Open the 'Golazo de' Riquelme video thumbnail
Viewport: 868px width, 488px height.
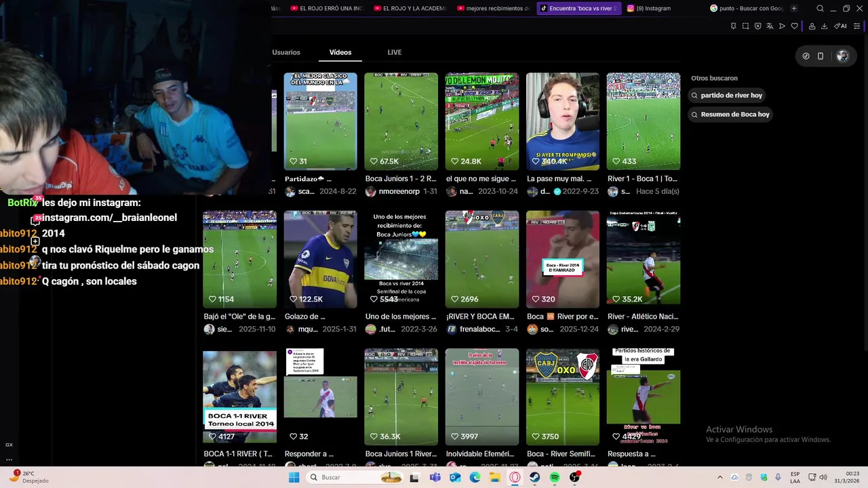[320, 259]
